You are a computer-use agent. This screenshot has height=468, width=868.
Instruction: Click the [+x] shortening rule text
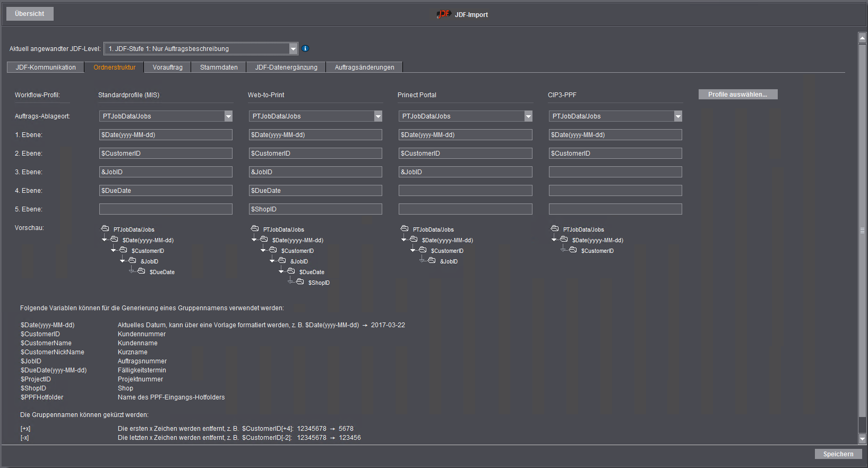pos(25,429)
